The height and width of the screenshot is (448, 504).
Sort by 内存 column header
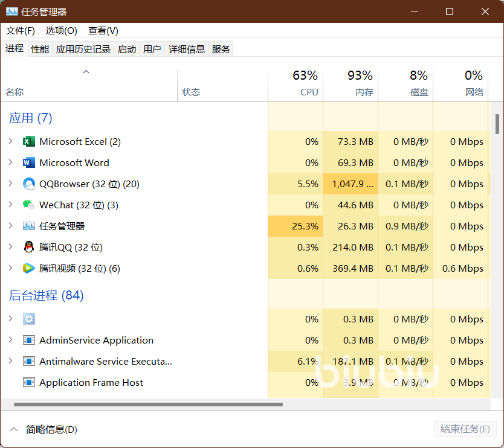(x=351, y=84)
